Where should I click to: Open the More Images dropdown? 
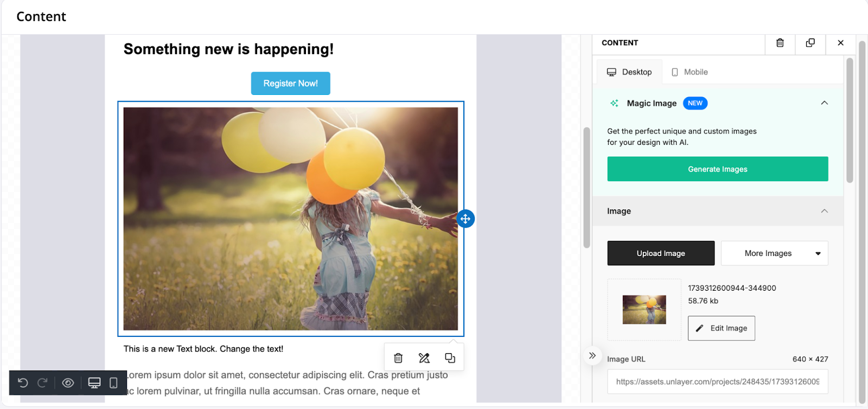click(774, 253)
